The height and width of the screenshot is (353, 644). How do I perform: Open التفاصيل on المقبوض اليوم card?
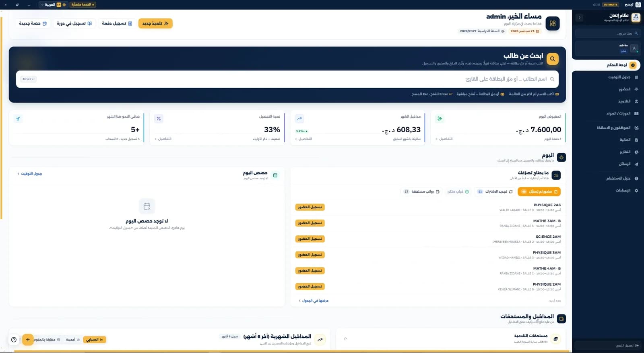click(x=444, y=139)
